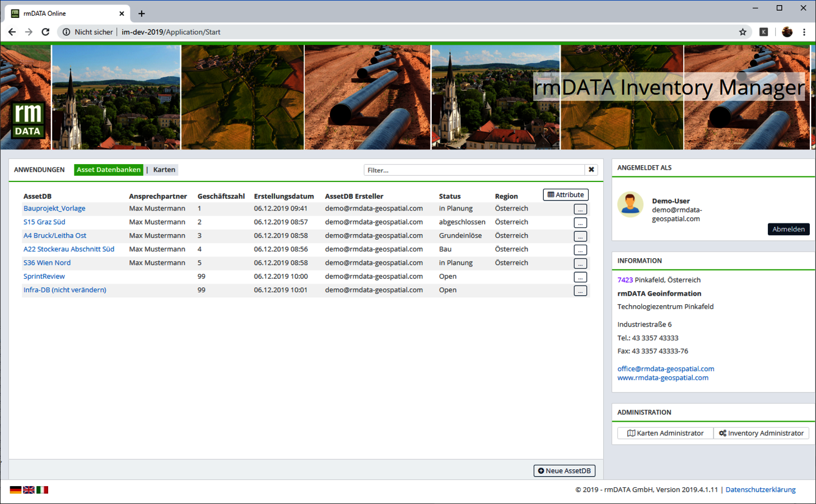Select the Asset Datenbanken tab

click(109, 170)
